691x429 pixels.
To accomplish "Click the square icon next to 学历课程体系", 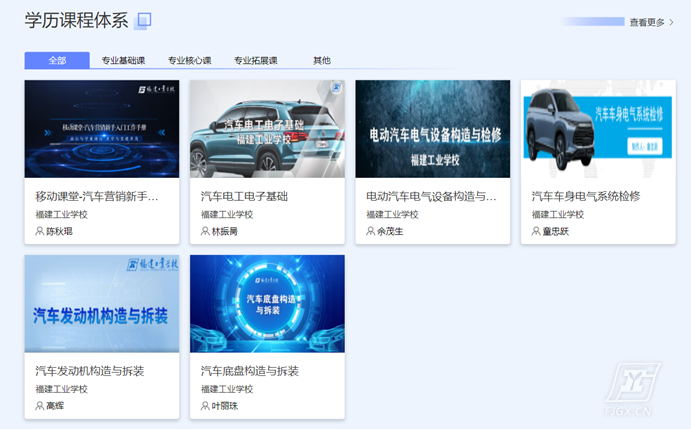I will (x=144, y=21).
